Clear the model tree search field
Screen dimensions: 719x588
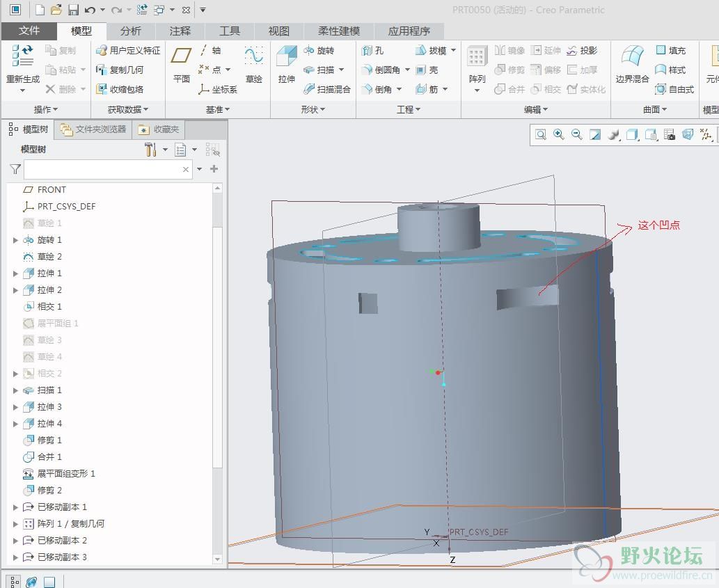[186, 170]
